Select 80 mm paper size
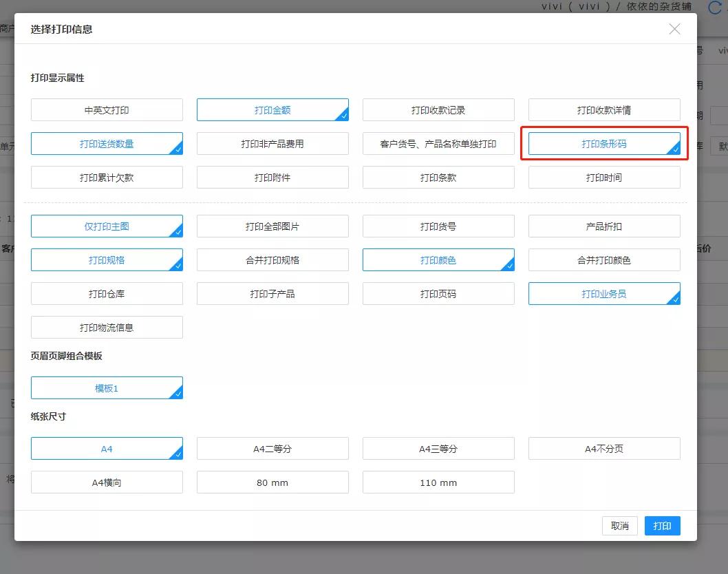This screenshot has height=574, width=728. [x=272, y=482]
